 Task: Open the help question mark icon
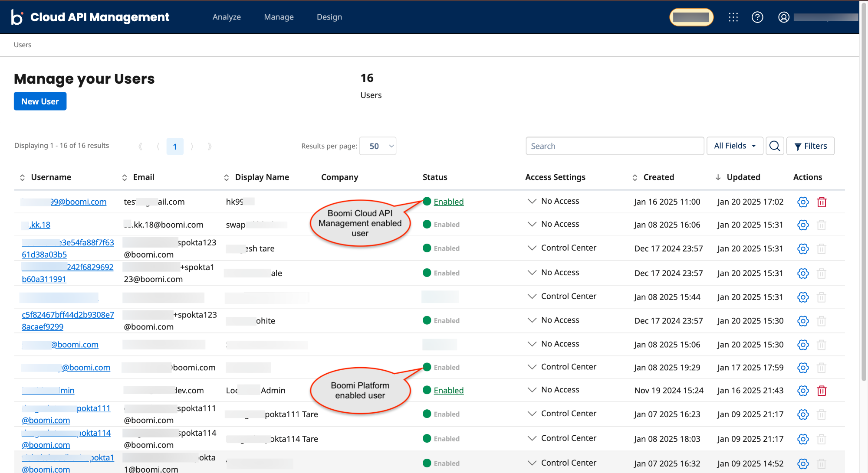pyautogui.click(x=757, y=17)
